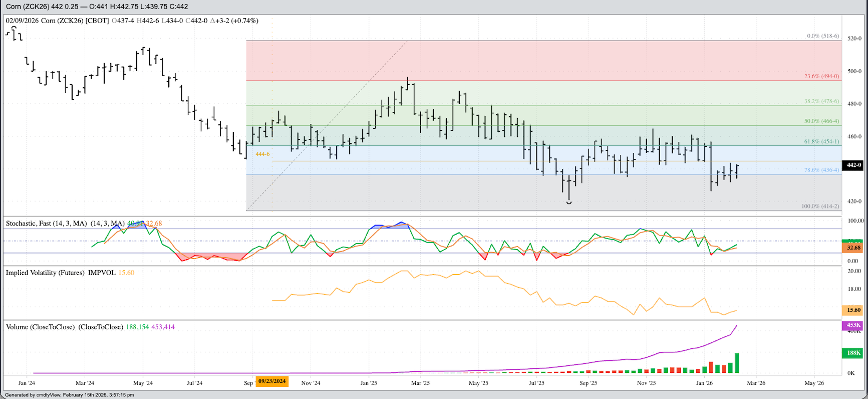Image resolution: width=868 pixels, height=399 pixels.
Task: Select the 453K open interest badge
Action: point(853,325)
